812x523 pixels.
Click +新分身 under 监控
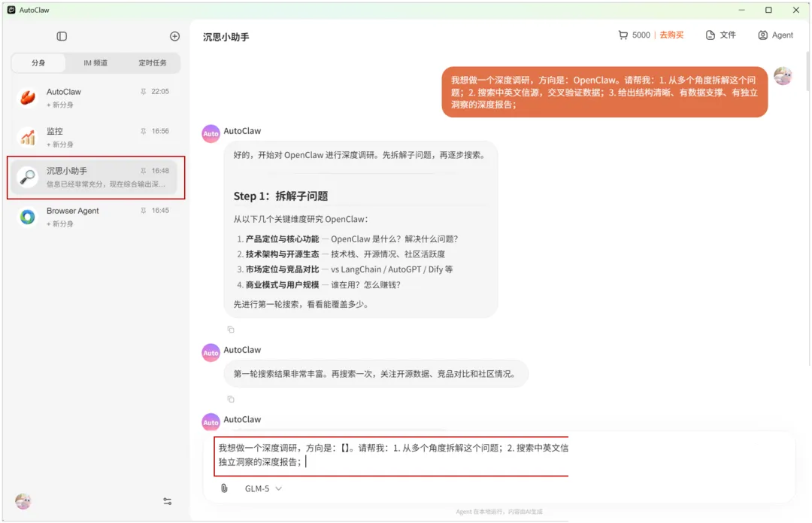tap(60, 144)
